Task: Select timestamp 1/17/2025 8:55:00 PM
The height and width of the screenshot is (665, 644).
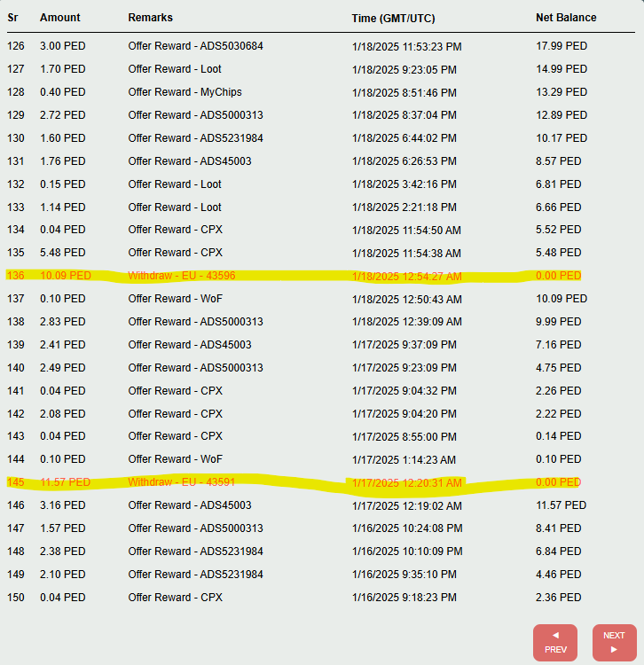Action: [404, 437]
